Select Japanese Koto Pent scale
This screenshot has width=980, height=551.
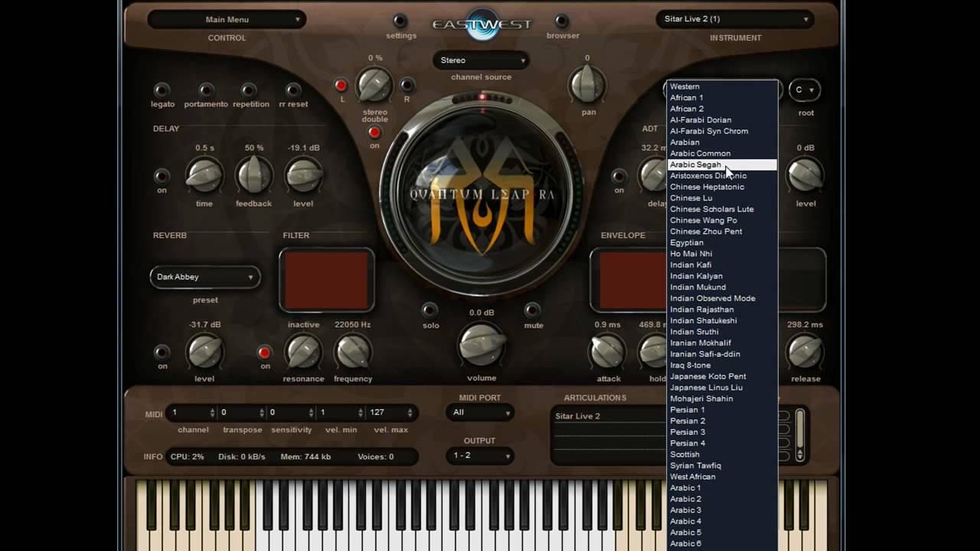click(722, 377)
